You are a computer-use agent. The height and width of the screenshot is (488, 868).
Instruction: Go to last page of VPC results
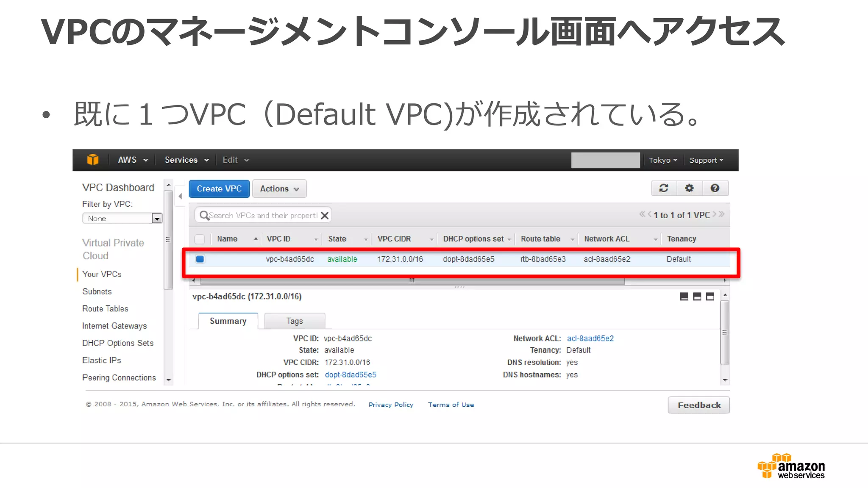tap(722, 214)
